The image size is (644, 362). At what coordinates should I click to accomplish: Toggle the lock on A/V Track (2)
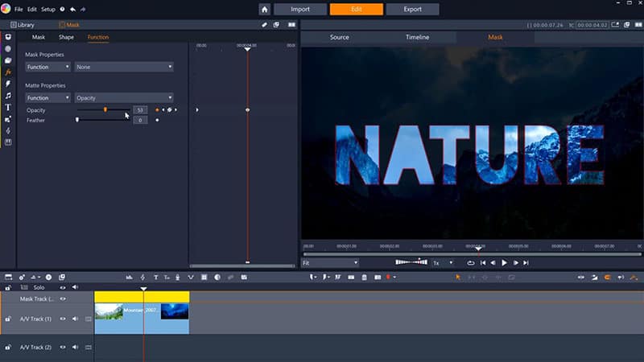(x=8, y=347)
